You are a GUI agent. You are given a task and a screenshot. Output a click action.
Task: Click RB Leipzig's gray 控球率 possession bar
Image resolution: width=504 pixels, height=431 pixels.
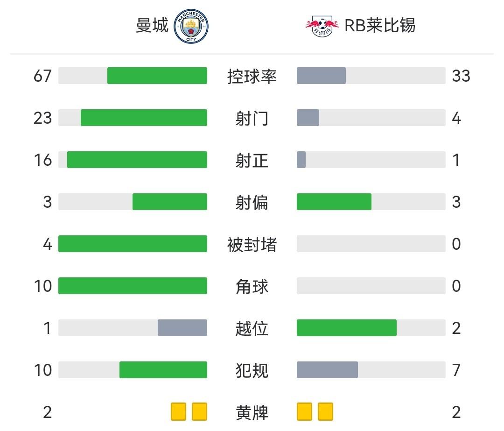(x=321, y=76)
